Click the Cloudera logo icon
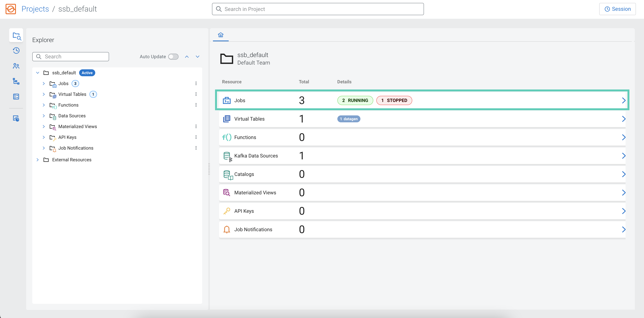 (x=11, y=9)
